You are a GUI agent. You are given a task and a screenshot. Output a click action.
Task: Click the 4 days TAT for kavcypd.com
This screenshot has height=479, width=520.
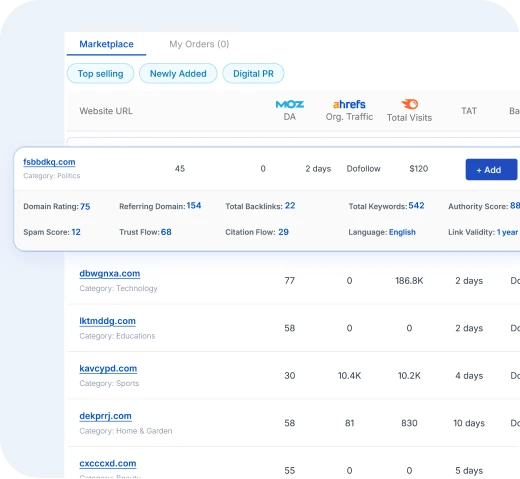coord(469,376)
